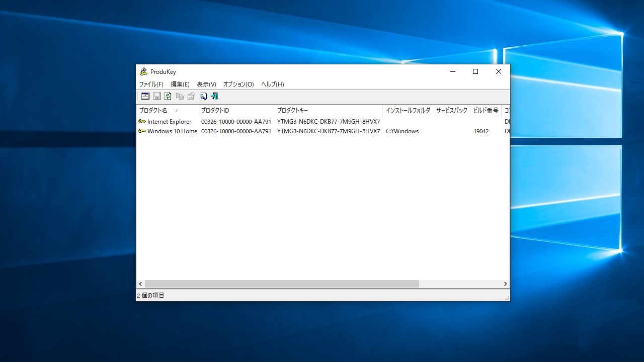Click the Save Selected Items floppy icon
Screen dimensions: 644x362
coord(157,96)
